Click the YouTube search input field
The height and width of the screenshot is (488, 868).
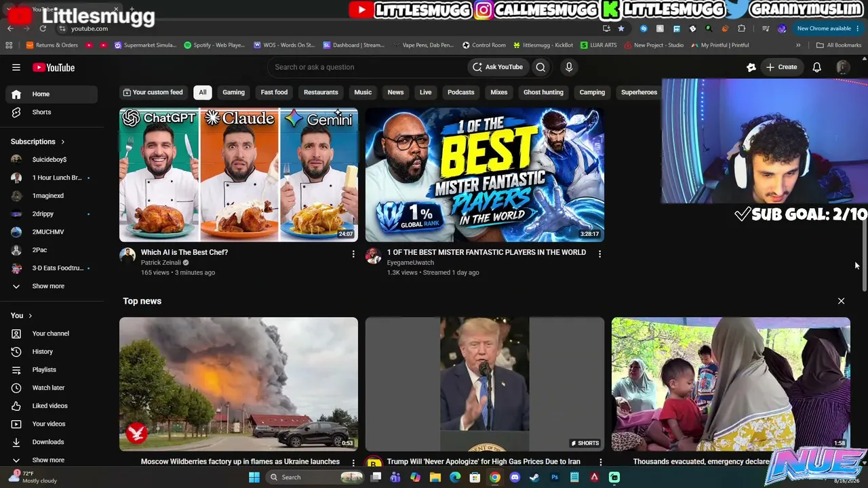[x=366, y=67]
